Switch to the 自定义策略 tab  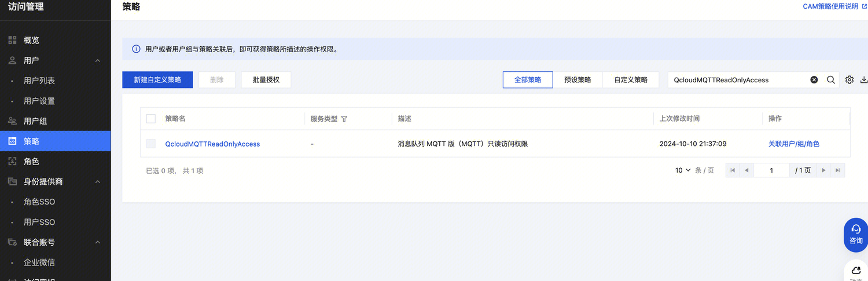coord(631,80)
